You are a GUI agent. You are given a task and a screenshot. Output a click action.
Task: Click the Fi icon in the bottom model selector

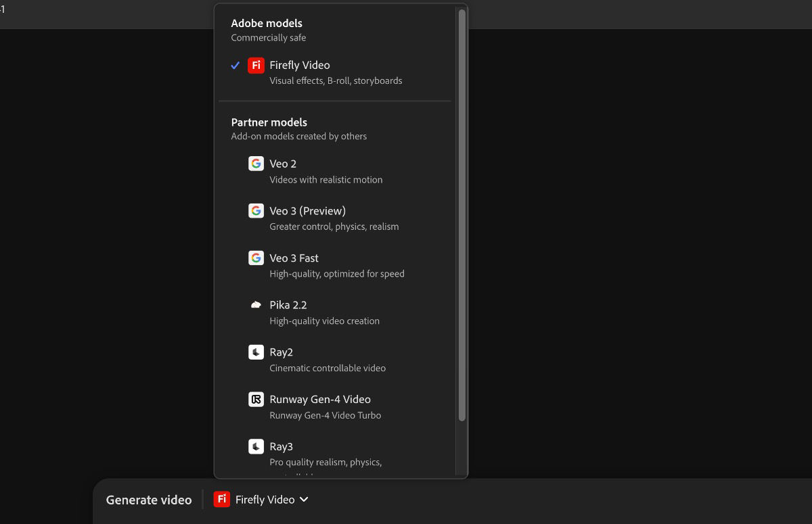point(221,500)
